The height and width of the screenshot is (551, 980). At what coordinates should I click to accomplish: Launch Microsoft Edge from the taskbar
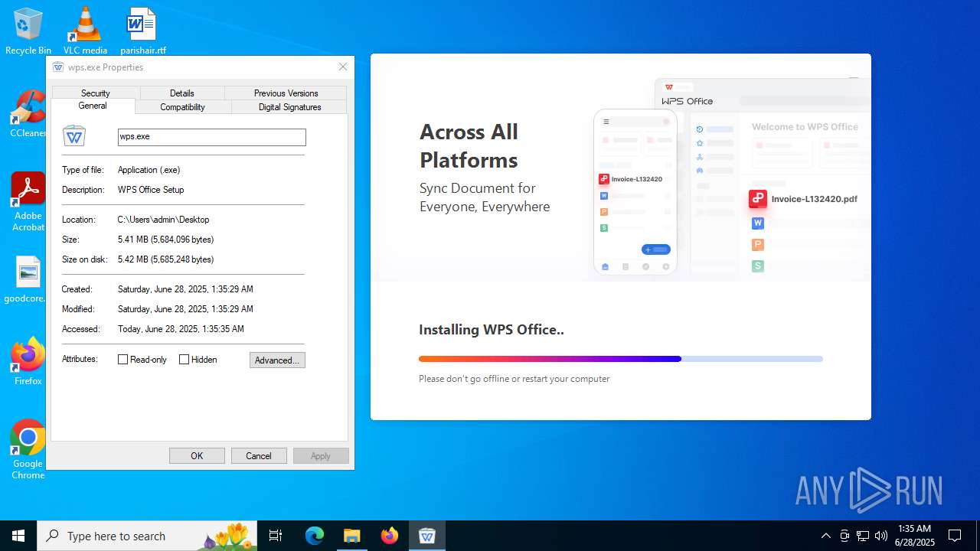pyautogui.click(x=315, y=536)
